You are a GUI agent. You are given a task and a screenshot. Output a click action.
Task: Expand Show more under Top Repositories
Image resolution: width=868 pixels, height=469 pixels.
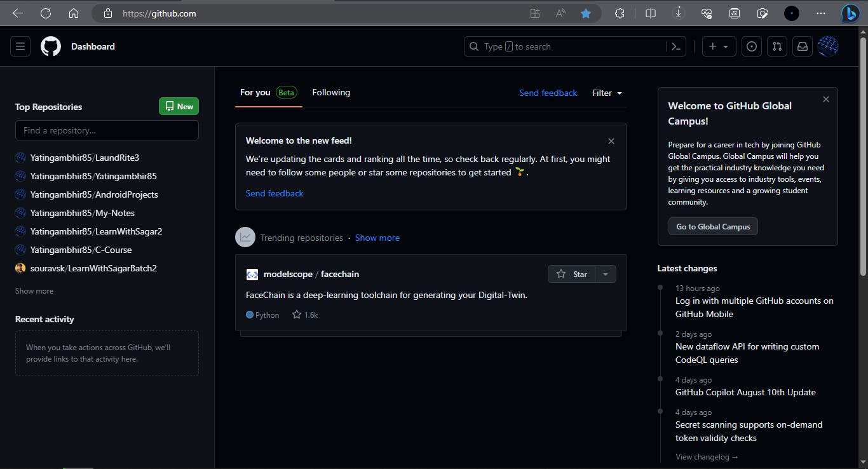pyautogui.click(x=34, y=291)
